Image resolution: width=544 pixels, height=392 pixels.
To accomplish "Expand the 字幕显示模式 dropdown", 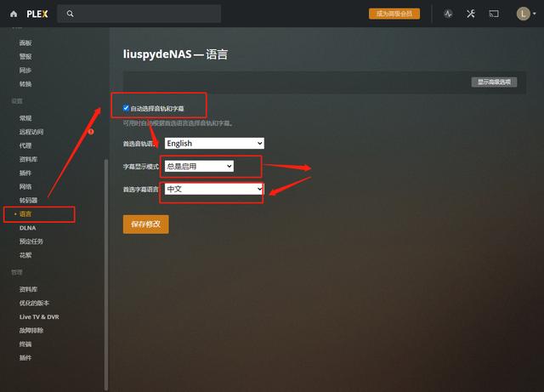I will click(199, 167).
